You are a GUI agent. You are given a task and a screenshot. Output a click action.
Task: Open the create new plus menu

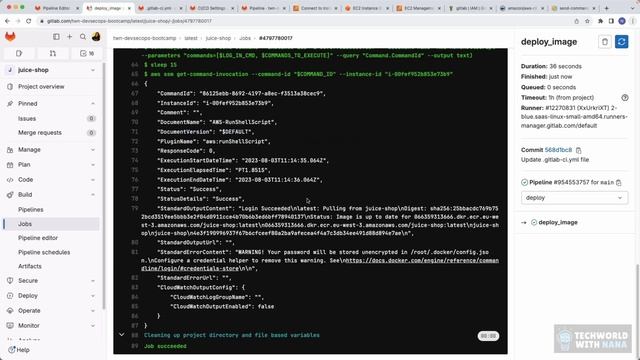click(69, 37)
